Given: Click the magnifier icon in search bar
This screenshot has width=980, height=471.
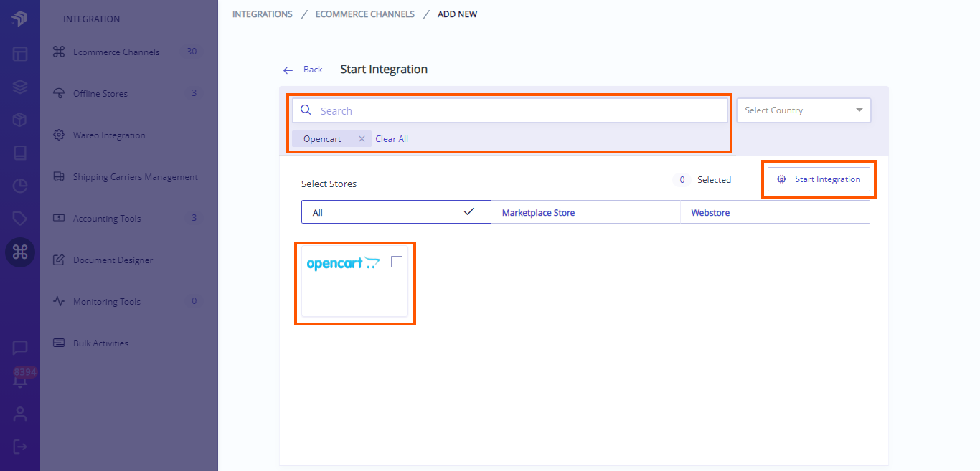Looking at the screenshot, I should pyautogui.click(x=306, y=110).
